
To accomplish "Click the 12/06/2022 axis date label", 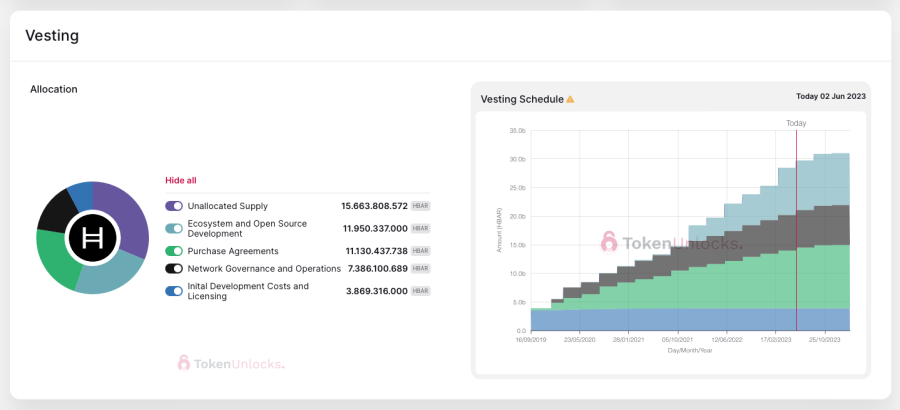I will point(727,340).
